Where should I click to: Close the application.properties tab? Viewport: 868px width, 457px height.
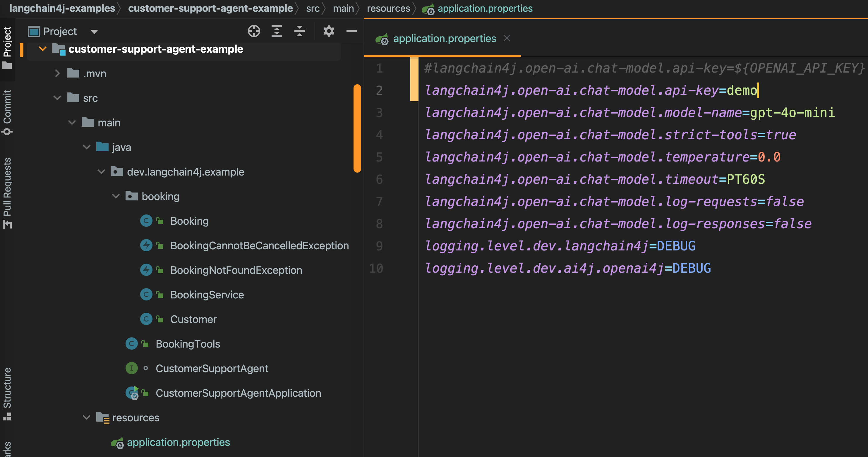pos(507,38)
